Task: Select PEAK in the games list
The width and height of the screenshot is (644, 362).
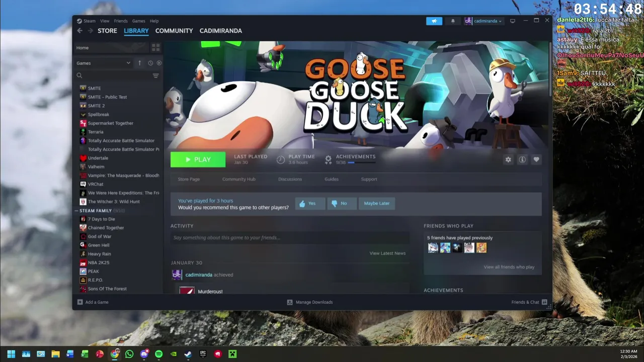Action: [94, 271]
